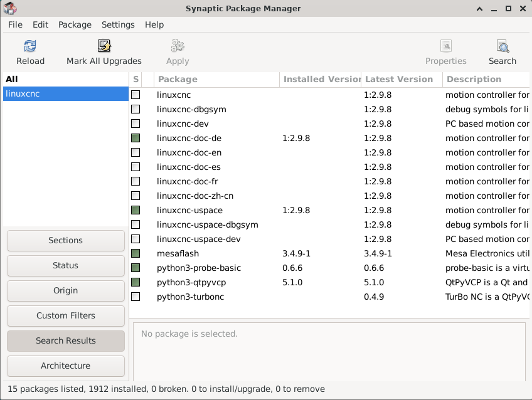Image resolution: width=532 pixels, height=400 pixels.
Task: Click installed status icon for mesaflash
Action: [136, 253]
